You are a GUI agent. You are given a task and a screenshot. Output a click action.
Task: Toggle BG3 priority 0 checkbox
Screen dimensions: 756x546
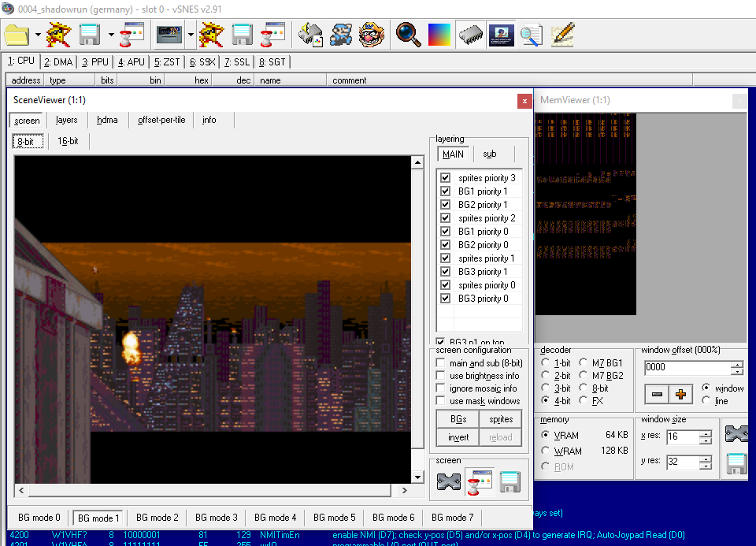pyautogui.click(x=446, y=298)
